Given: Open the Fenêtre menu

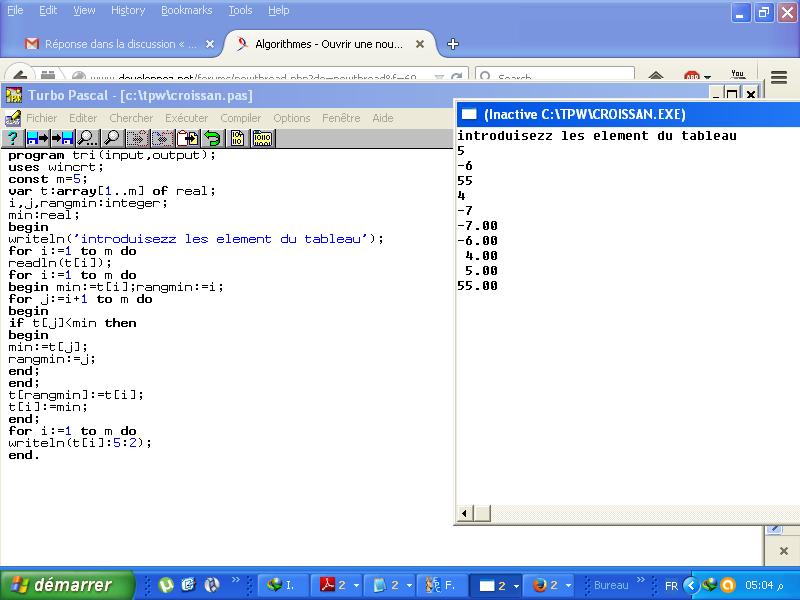Looking at the screenshot, I should coord(341,118).
